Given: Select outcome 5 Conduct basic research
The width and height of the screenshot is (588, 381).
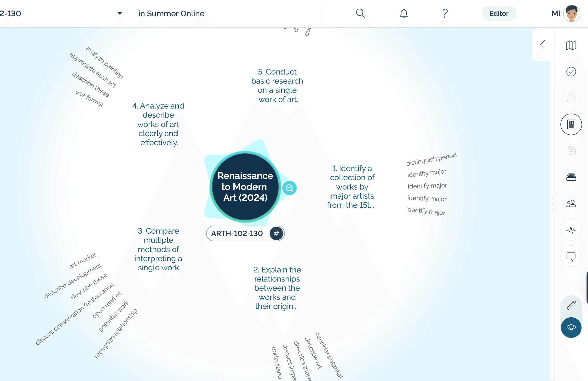Looking at the screenshot, I should [277, 86].
